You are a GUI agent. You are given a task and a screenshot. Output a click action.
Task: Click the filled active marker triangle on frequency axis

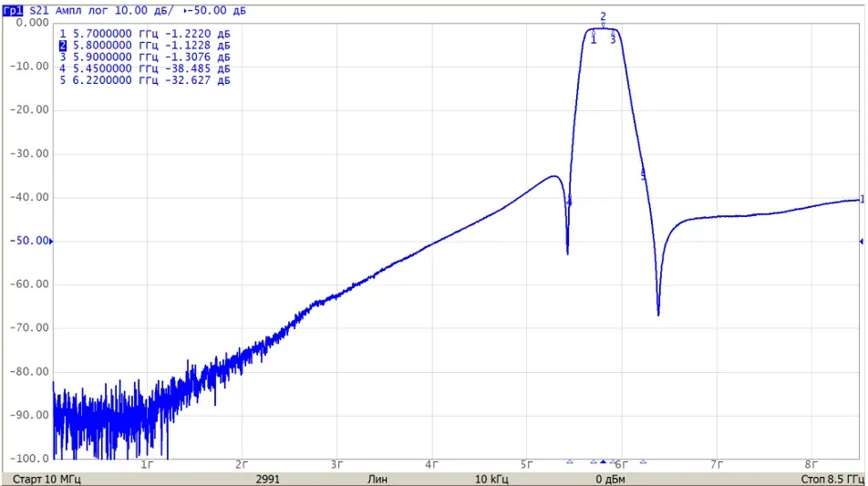click(603, 461)
